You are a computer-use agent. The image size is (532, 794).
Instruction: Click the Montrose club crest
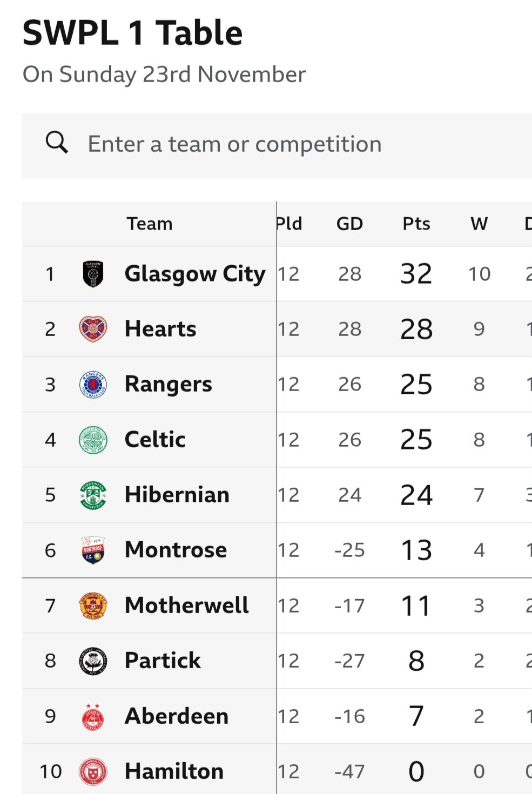tap(93, 550)
